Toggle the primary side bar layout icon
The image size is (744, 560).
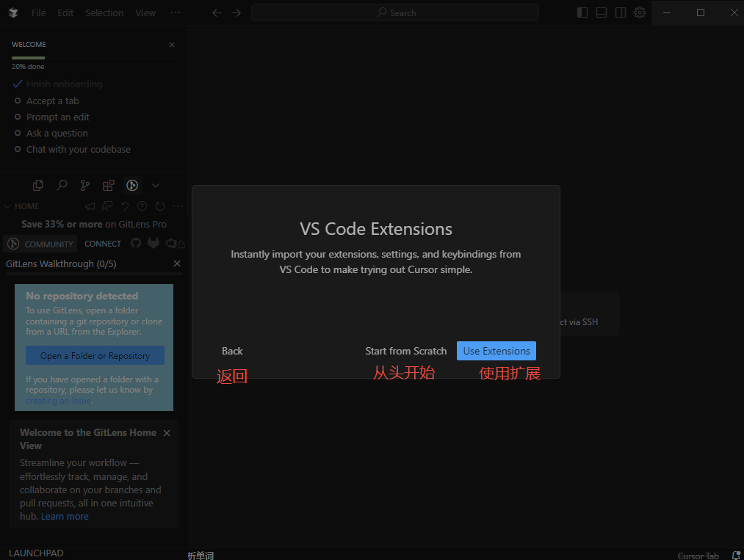[x=582, y=12]
